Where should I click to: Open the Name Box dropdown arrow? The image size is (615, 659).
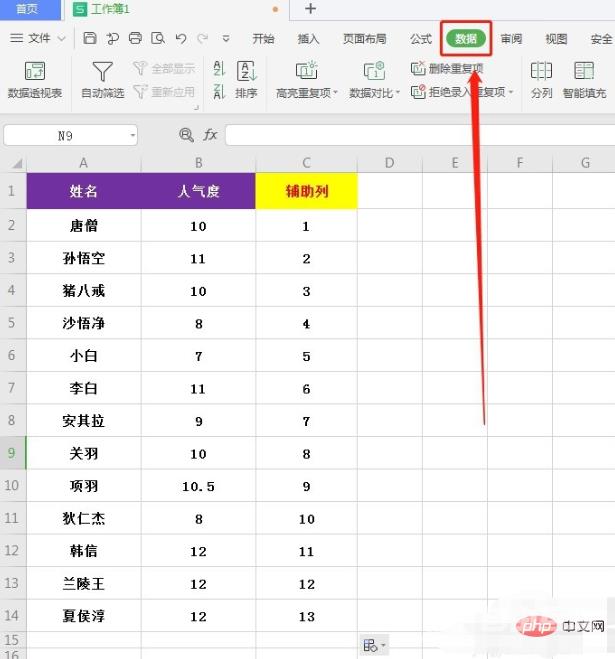point(133,135)
